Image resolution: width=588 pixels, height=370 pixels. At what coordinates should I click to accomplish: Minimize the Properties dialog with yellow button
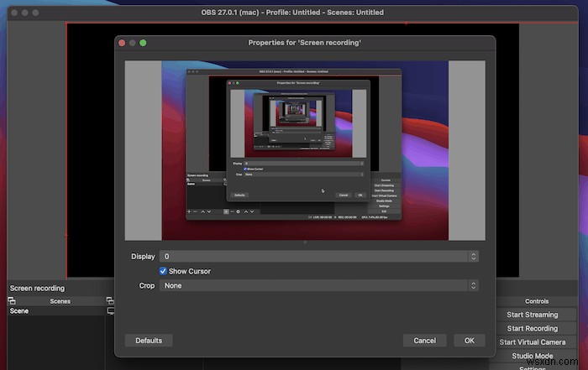[133, 43]
